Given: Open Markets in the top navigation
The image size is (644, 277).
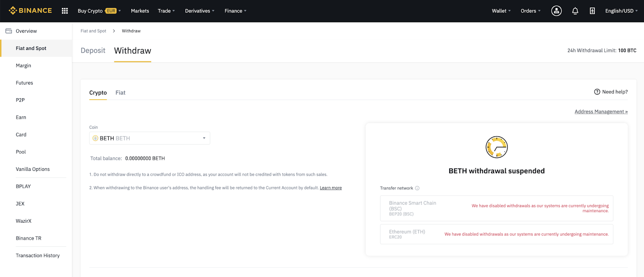Looking at the screenshot, I should pos(140,11).
